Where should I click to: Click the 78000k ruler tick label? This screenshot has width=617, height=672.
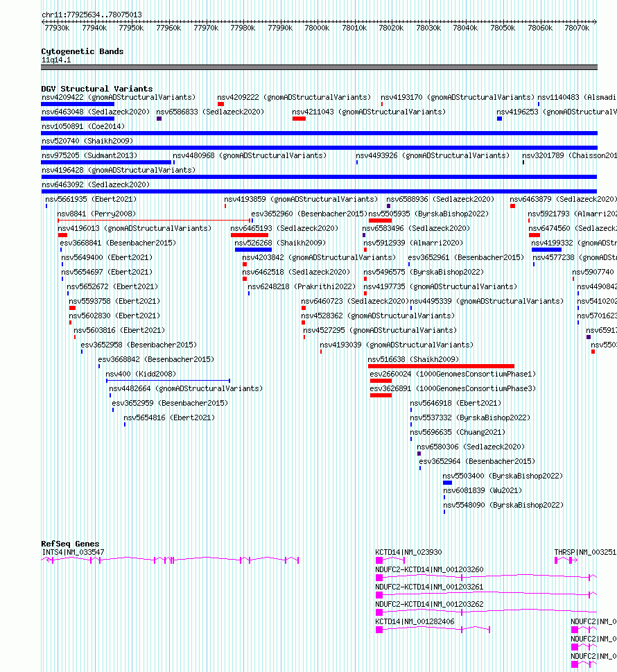317,28
